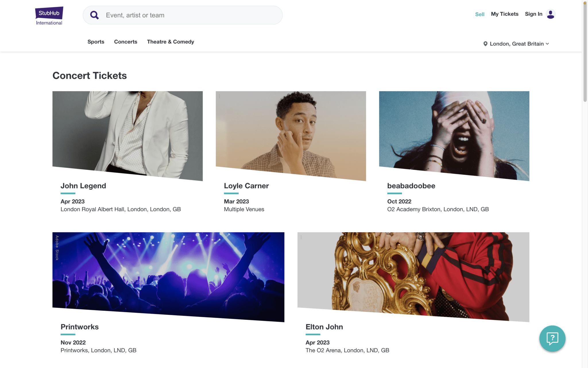Image resolution: width=588 pixels, height=368 pixels.
Task: Open My Tickets
Action: tap(504, 14)
